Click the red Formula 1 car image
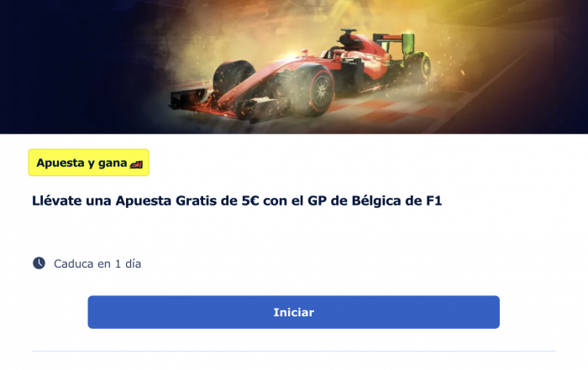Viewport: 588px width, 370px height. (300, 75)
